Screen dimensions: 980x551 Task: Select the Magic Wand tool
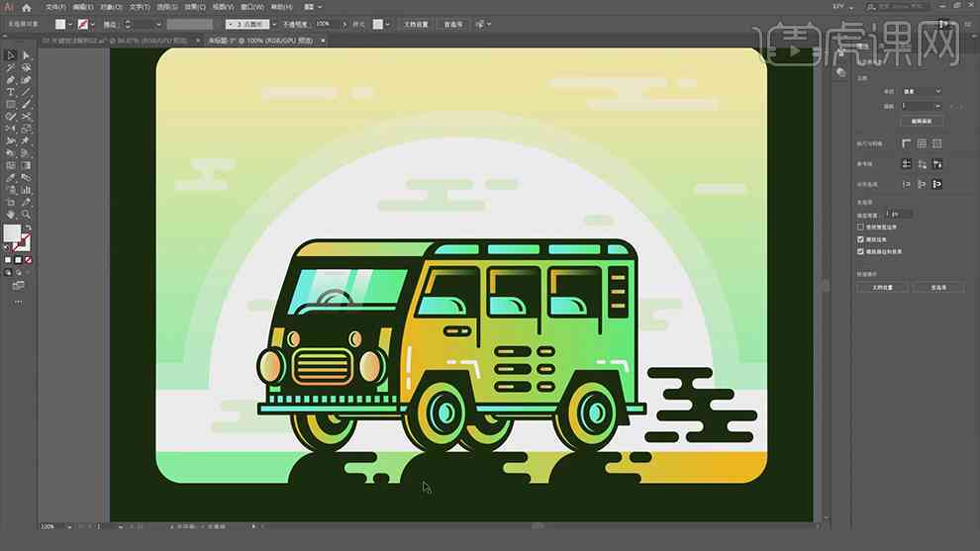[11, 67]
